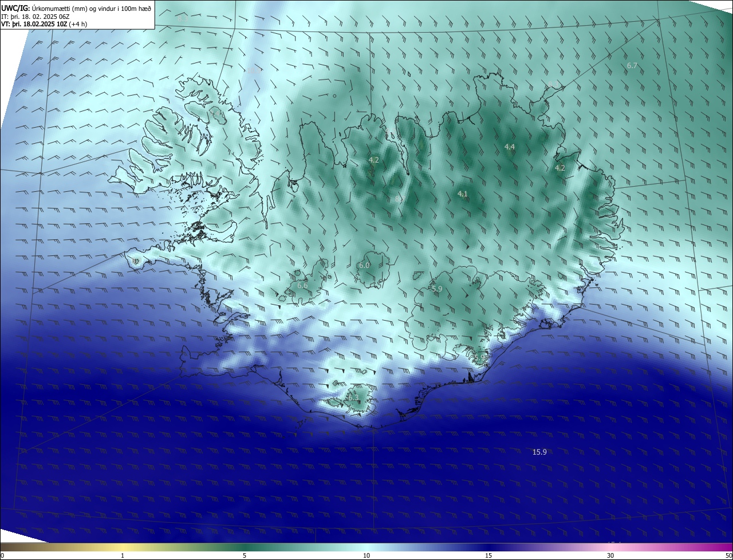
Task: Click the "30" tick on the color scale
Action: (x=610, y=555)
